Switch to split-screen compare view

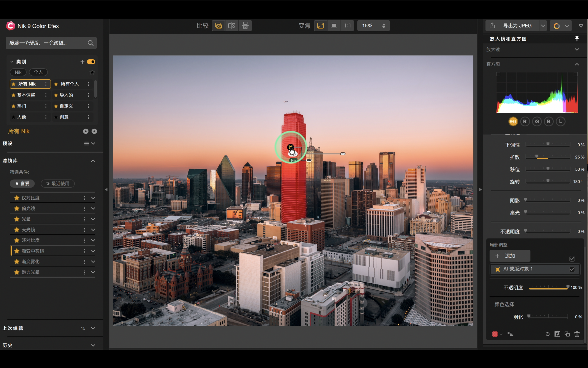(x=232, y=26)
